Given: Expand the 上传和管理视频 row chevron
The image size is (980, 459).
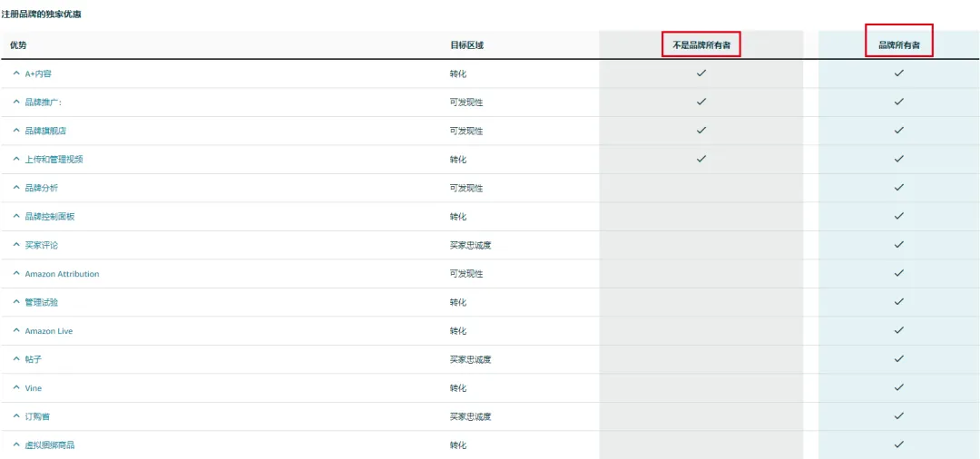Looking at the screenshot, I should point(17,159).
